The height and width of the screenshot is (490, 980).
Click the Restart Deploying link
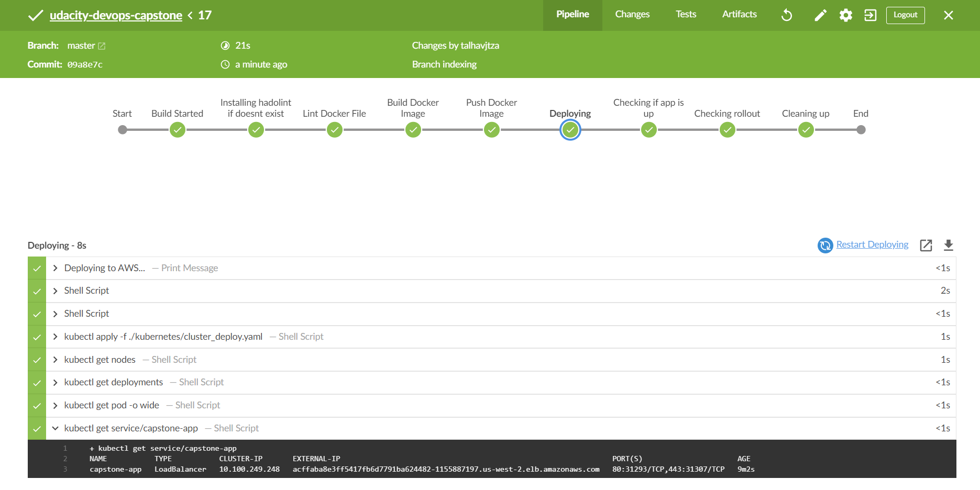(872, 244)
